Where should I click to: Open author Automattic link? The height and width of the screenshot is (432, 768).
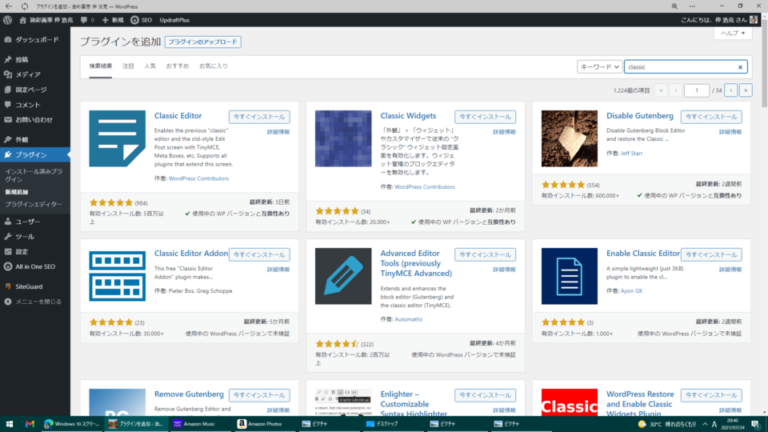tap(408, 319)
